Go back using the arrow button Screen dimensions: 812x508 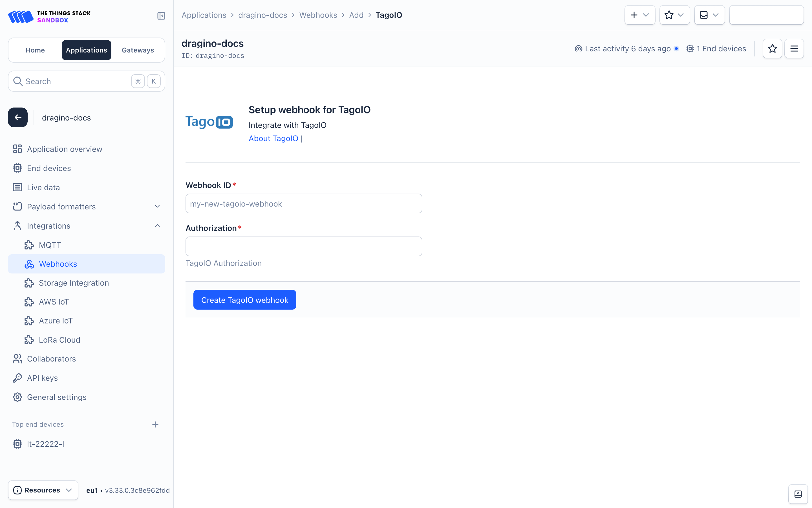pos(18,117)
